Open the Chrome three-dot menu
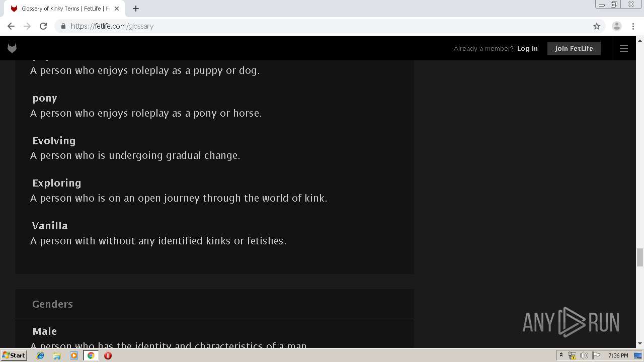644x362 pixels. 633,26
